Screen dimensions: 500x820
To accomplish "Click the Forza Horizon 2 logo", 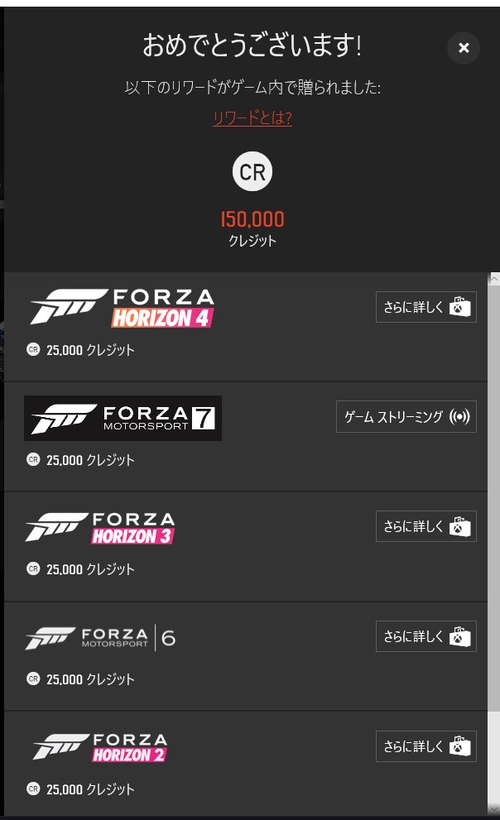I will click(100, 747).
